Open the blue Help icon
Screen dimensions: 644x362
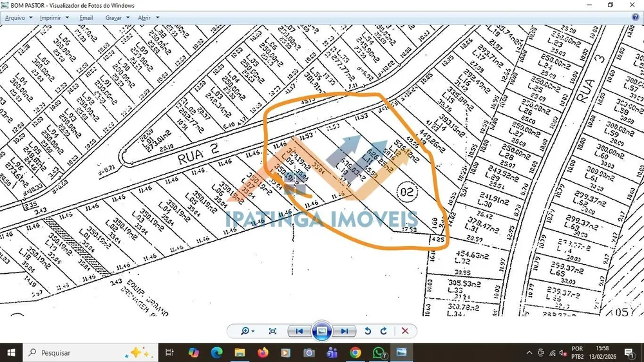tap(636, 17)
